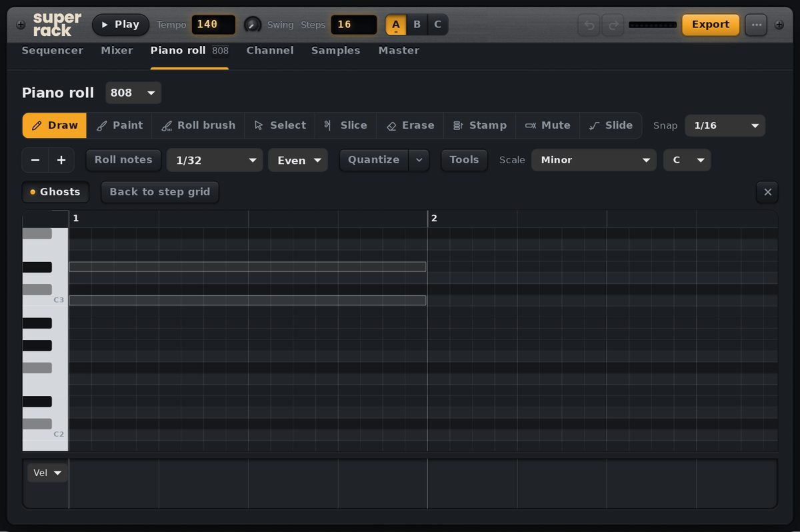Open the Channel tab
Screen dimensions: 800x532
point(270,51)
